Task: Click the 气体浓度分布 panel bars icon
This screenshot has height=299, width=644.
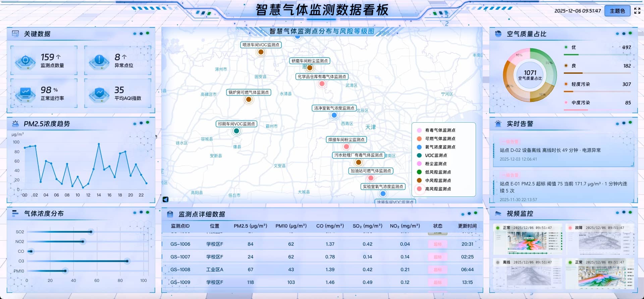Action: 15,214
